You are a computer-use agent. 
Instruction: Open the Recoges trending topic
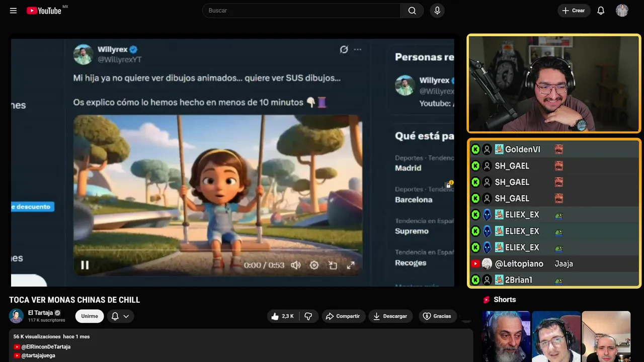pos(411,263)
